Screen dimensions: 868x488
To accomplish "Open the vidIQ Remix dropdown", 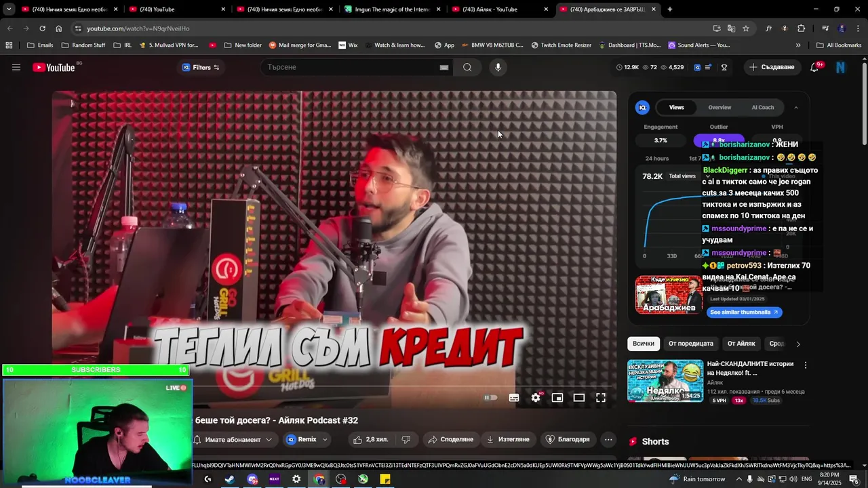I will 307,439.
